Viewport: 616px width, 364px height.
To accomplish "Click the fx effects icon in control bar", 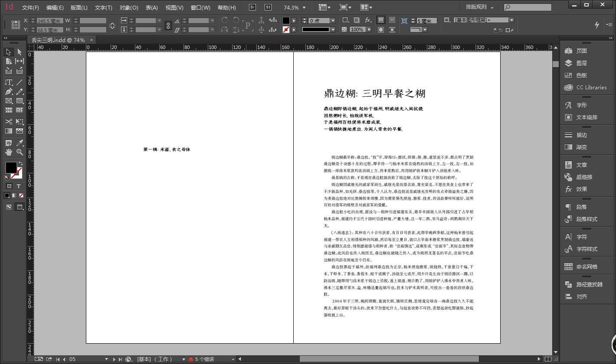I will 368,20.
